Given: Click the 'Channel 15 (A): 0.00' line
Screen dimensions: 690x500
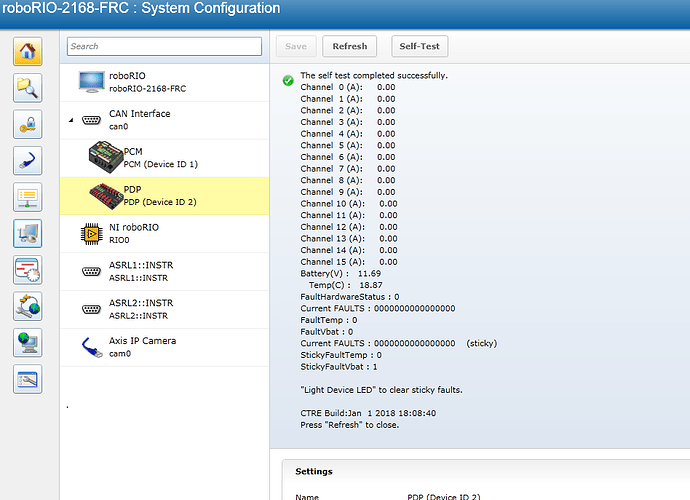Looking at the screenshot, I should (349, 262).
